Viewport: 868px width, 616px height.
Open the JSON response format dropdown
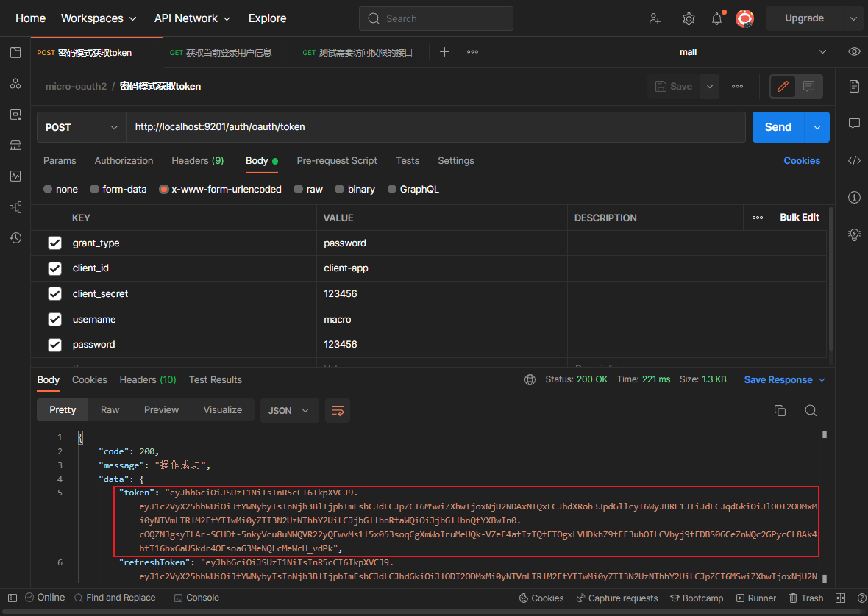(x=290, y=410)
